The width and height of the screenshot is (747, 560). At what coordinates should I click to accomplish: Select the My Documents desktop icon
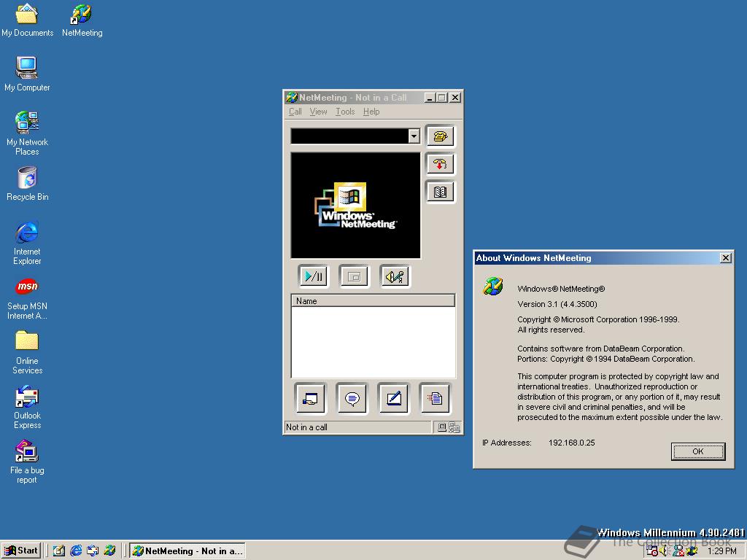coord(27,20)
